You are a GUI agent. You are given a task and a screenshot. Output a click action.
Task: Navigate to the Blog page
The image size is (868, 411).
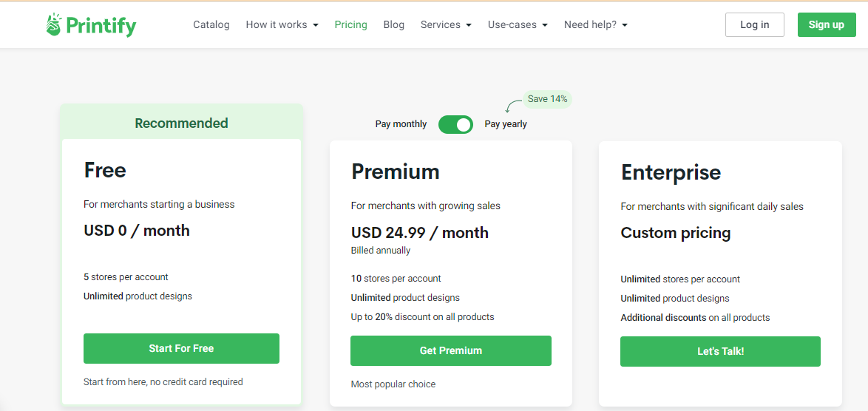tap(394, 24)
